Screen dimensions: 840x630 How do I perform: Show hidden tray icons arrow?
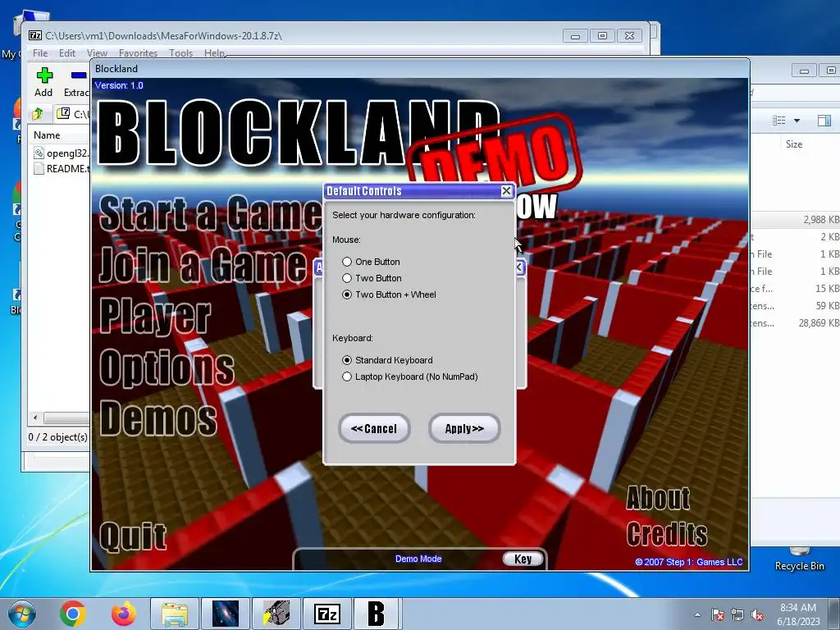(x=697, y=614)
